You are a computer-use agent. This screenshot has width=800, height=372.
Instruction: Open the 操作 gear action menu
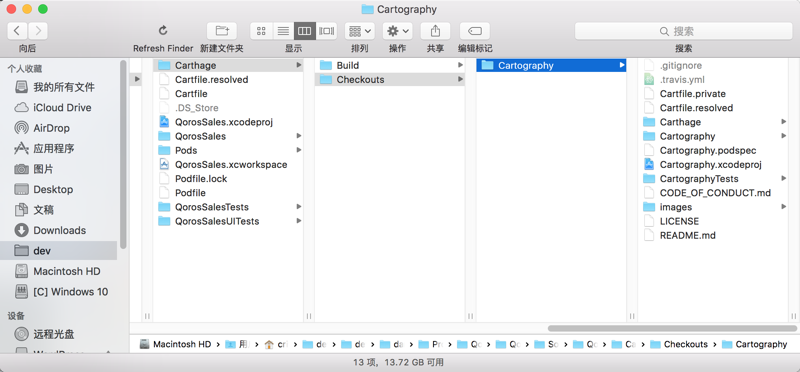397,31
